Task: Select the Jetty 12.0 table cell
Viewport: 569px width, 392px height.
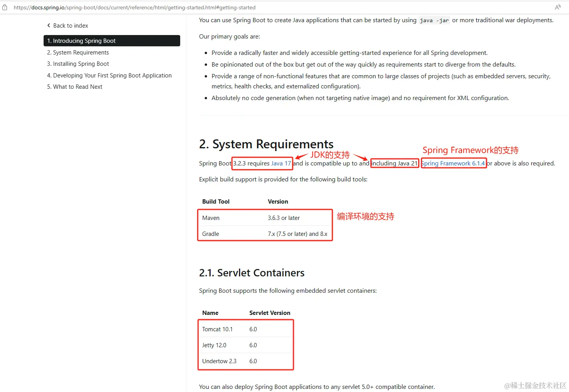Action: 214,345
